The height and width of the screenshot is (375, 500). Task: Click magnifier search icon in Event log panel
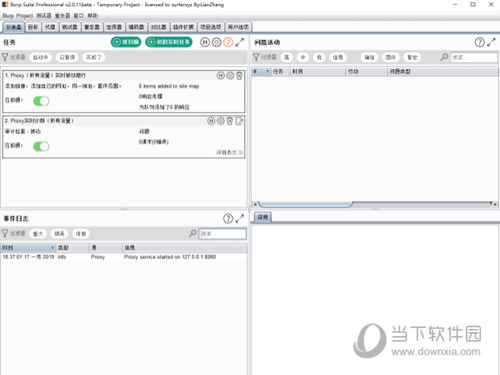coord(193,233)
